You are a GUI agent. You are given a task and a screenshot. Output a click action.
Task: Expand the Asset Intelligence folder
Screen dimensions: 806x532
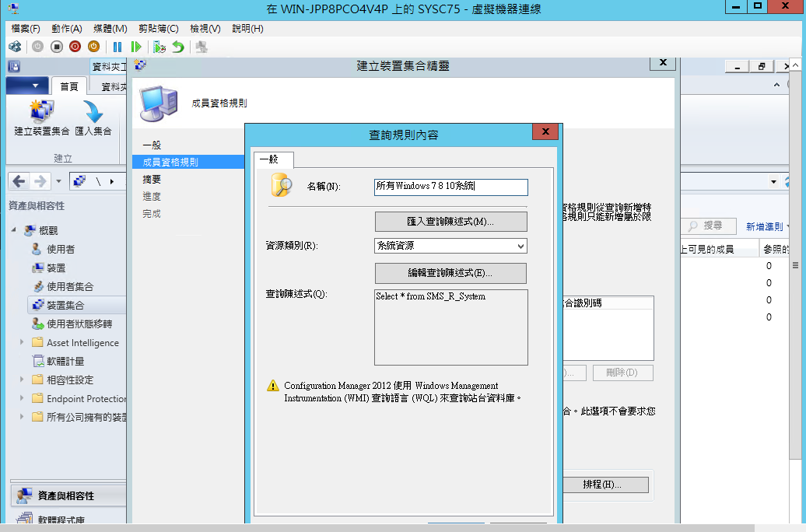pyautogui.click(x=22, y=341)
